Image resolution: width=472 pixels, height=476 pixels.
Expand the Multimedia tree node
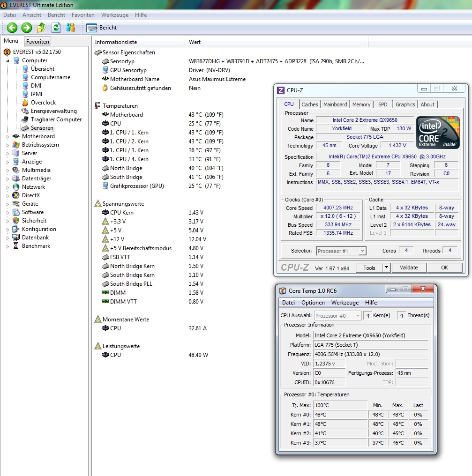tap(7, 171)
